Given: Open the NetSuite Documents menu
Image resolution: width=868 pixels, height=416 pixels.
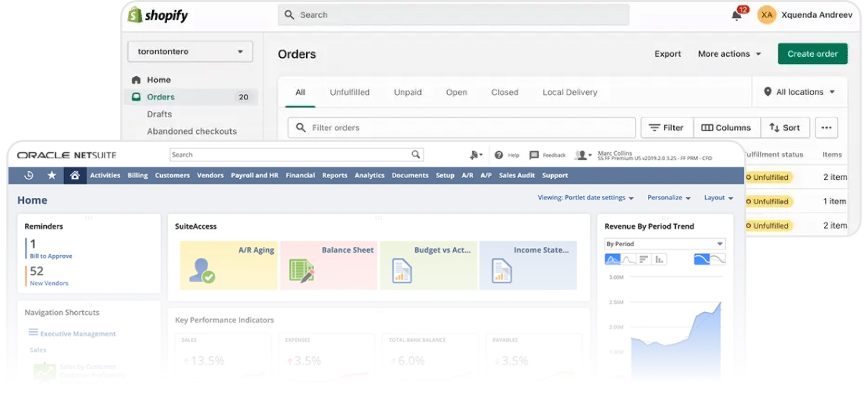Looking at the screenshot, I should (x=410, y=175).
